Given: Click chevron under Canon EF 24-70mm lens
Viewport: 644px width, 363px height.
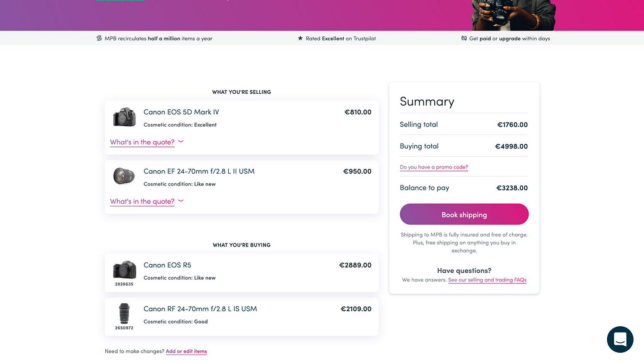Looking at the screenshot, I should pyautogui.click(x=180, y=201).
